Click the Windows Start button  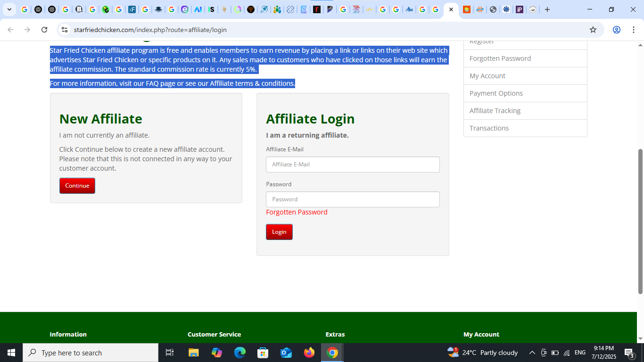11,353
